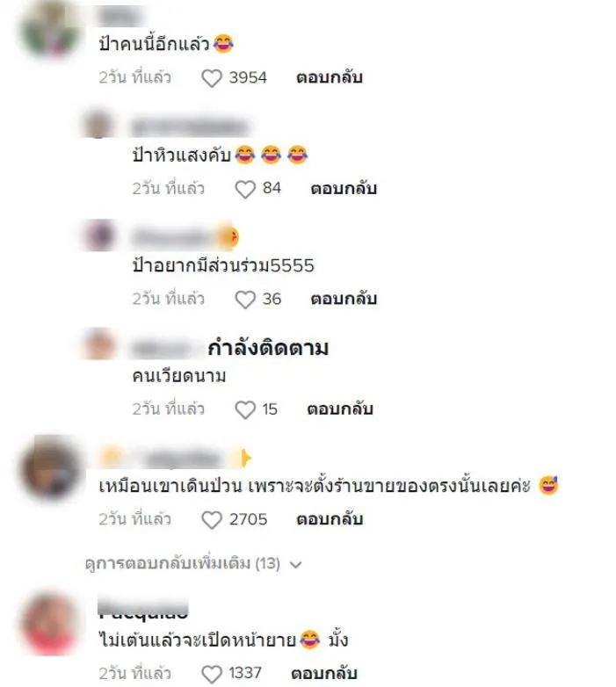Like the reply with 36 likes
Viewport: 616px width, 687px height.
[x=245, y=300]
